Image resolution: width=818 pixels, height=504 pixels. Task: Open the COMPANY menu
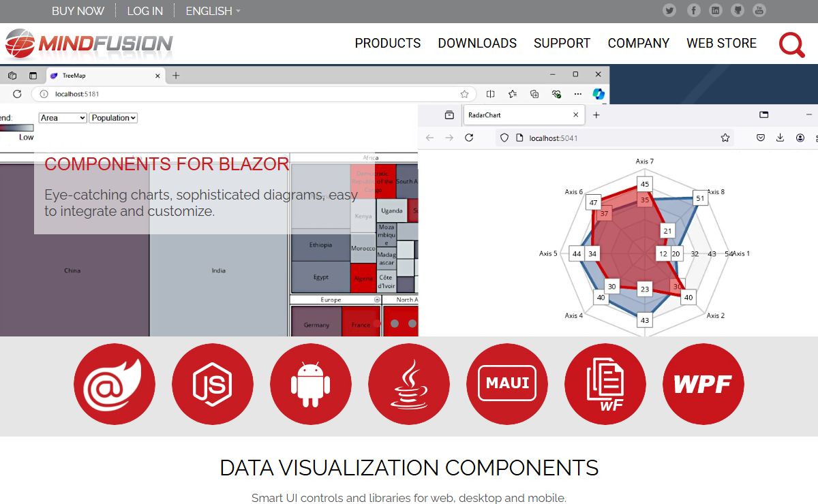pos(639,43)
